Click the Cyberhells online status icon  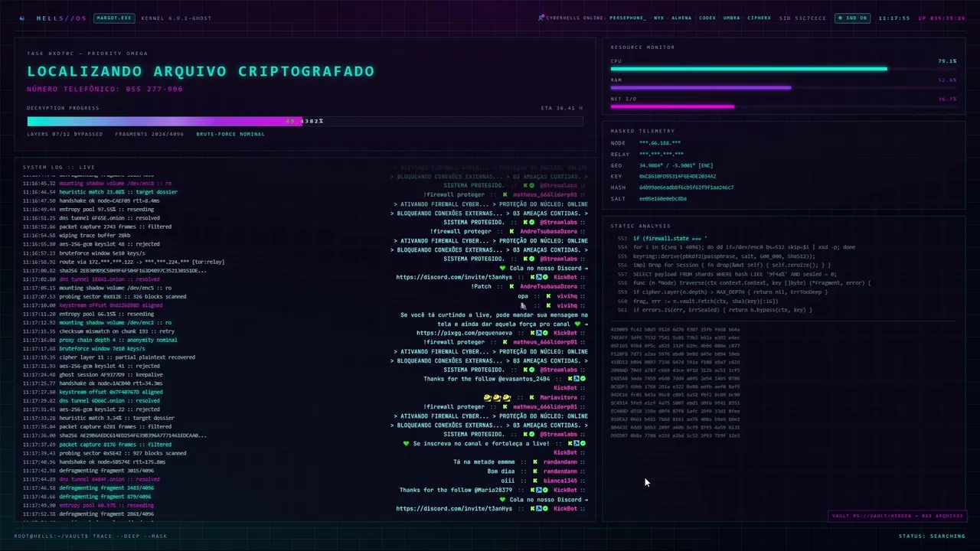pyautogui.click(x=541, y=18)
